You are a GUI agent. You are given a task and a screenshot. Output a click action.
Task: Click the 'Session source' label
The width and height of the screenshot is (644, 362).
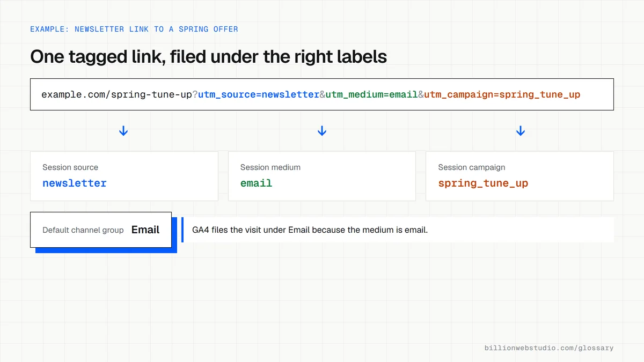click(x=70, y=167)
